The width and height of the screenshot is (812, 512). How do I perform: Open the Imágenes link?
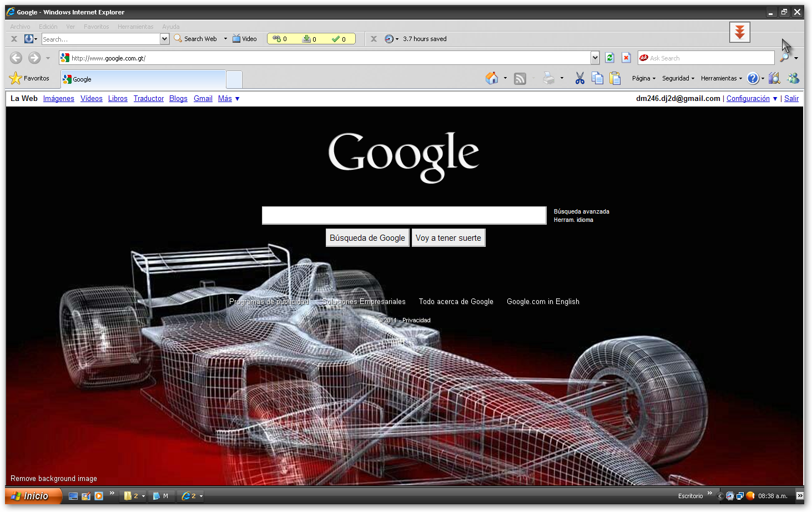[x=59, y=99]
